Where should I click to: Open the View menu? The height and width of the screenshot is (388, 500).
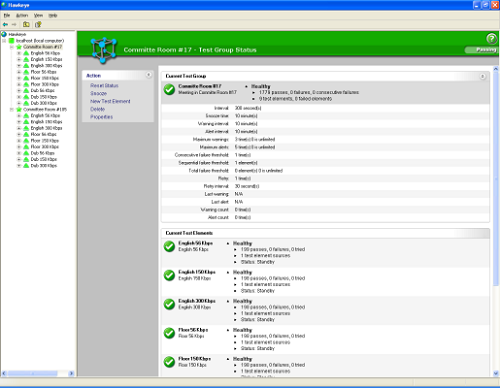[x=38, y=15]
